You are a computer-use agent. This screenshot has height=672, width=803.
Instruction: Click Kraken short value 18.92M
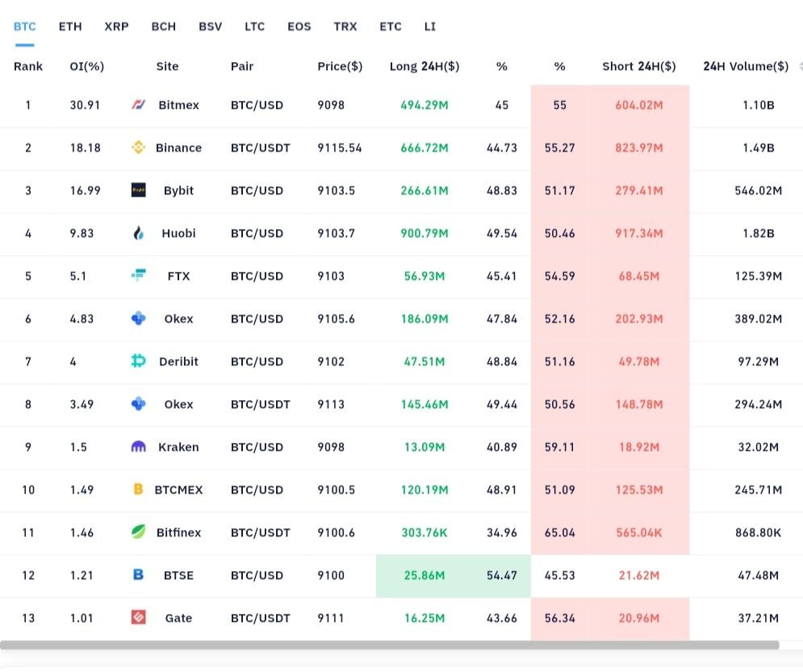pyautogui.click(x=639, y=447)
